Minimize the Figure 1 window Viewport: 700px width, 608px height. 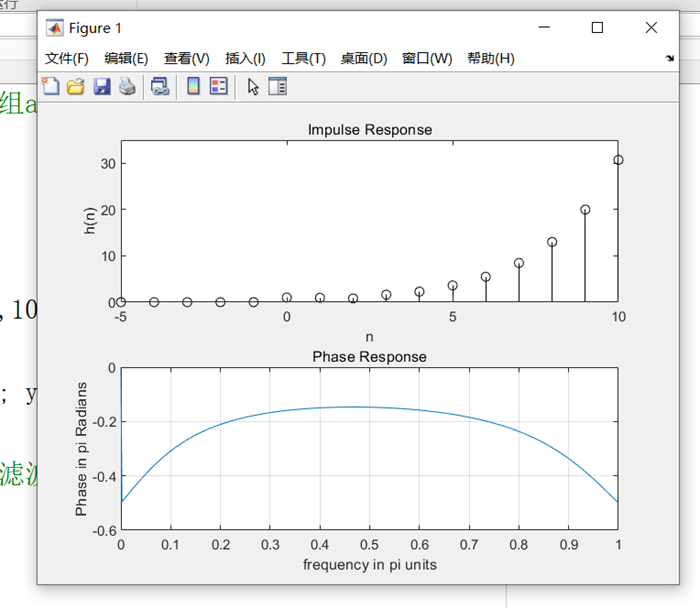544,28
